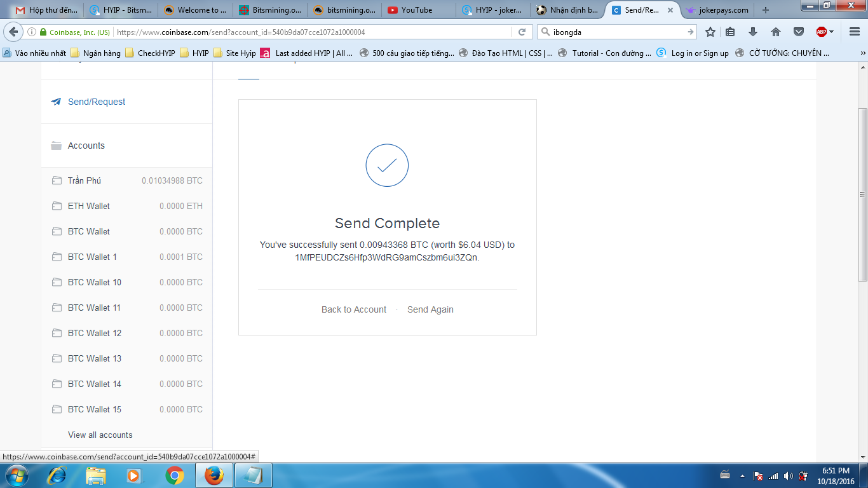868x488 pixels.
Task: Open the Last added HYIP bookmark
Action: point(307,53)
